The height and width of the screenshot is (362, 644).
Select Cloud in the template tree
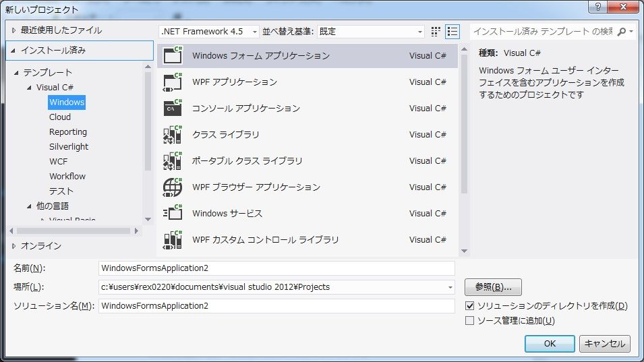coord(60,117)
